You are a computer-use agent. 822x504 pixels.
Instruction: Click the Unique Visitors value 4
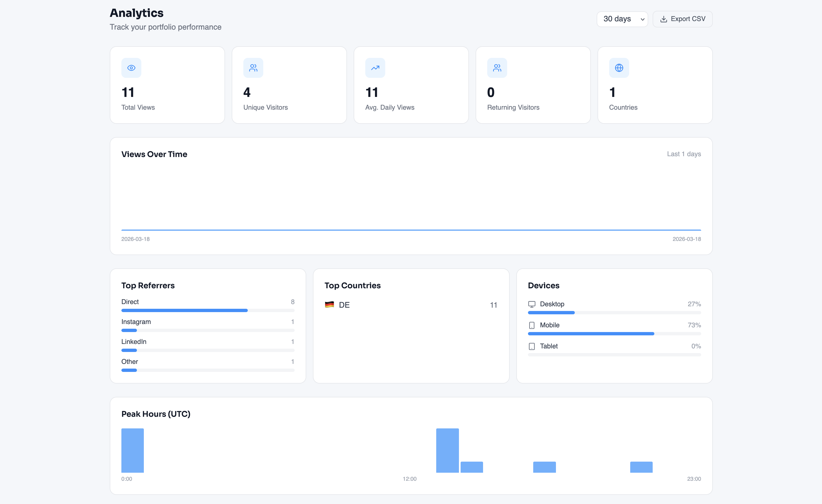[x=247, y=92]
